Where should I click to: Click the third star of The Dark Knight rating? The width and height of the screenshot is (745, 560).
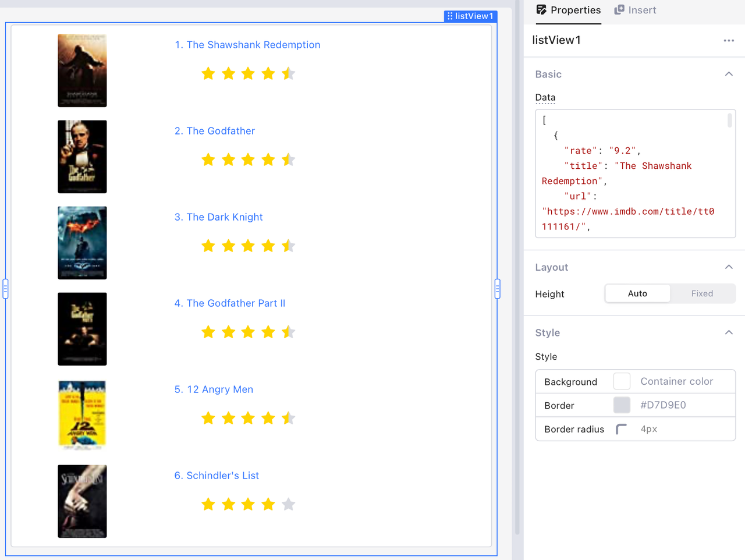click(248, 246)
